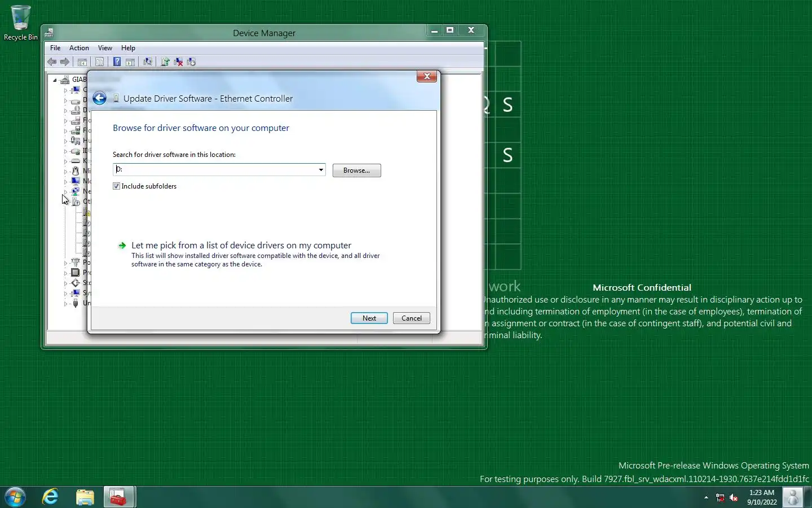
Task: Click Update Driver Software toolbar icon
Action: (165, 62)
